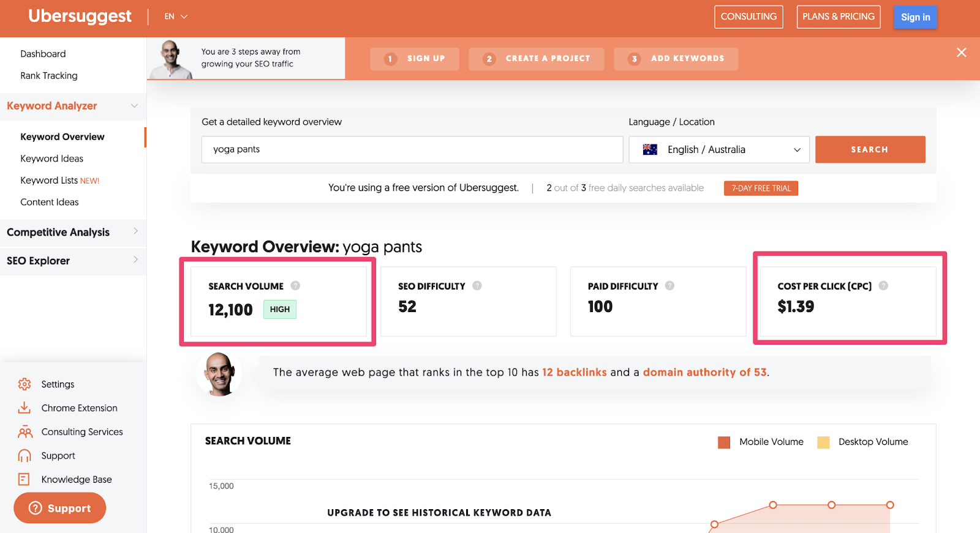The width and height of the screenshot is (980, 533).
Task: Click the Support headphones icon in sidebar
Action: [24, 456]
